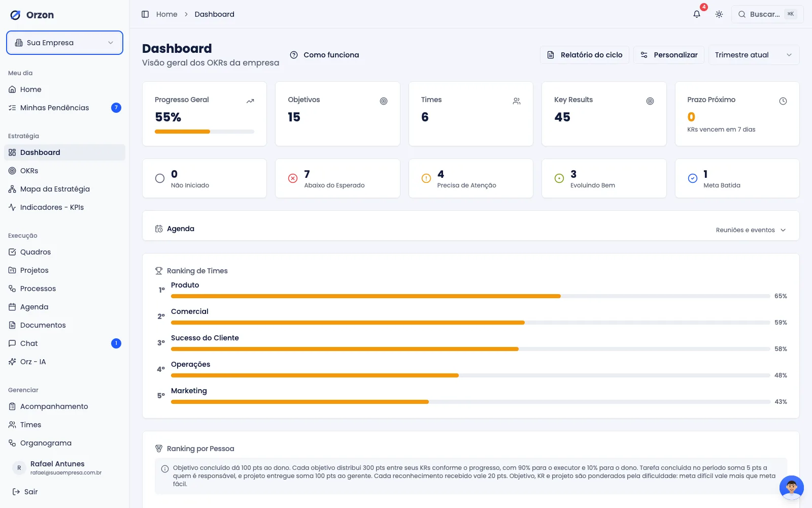Open the Sua Empresa company selector

pyautogui.click(x=64, y=43)
